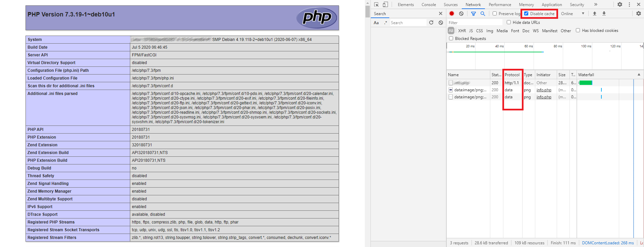Screen dimensions: 644x247
Task: Toggle Waterfall column sort arrow
Action: coord(639,75)
